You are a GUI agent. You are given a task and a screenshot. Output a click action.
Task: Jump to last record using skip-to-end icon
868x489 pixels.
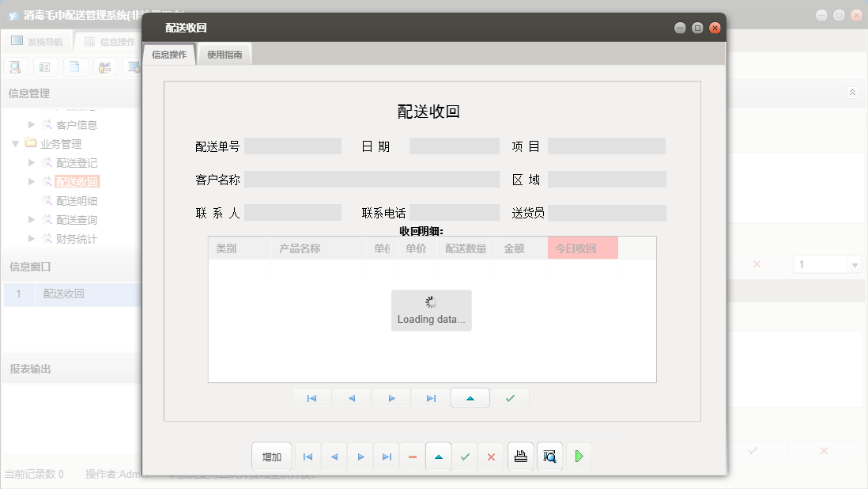point(386,456)
